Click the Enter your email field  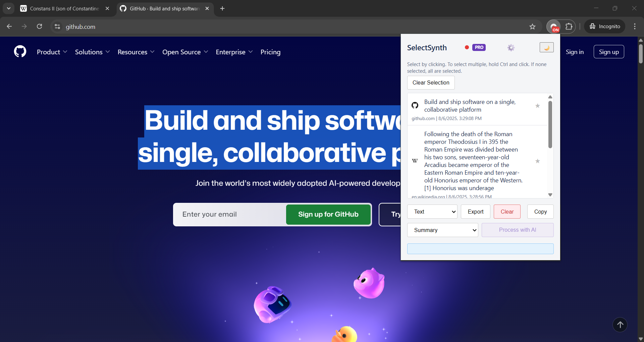[230, 214]
